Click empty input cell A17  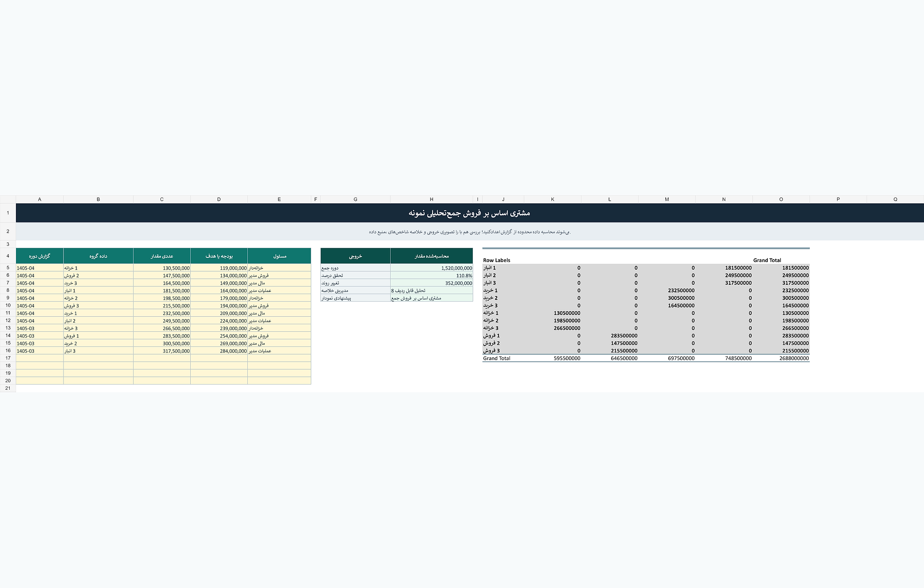(39, 358)
